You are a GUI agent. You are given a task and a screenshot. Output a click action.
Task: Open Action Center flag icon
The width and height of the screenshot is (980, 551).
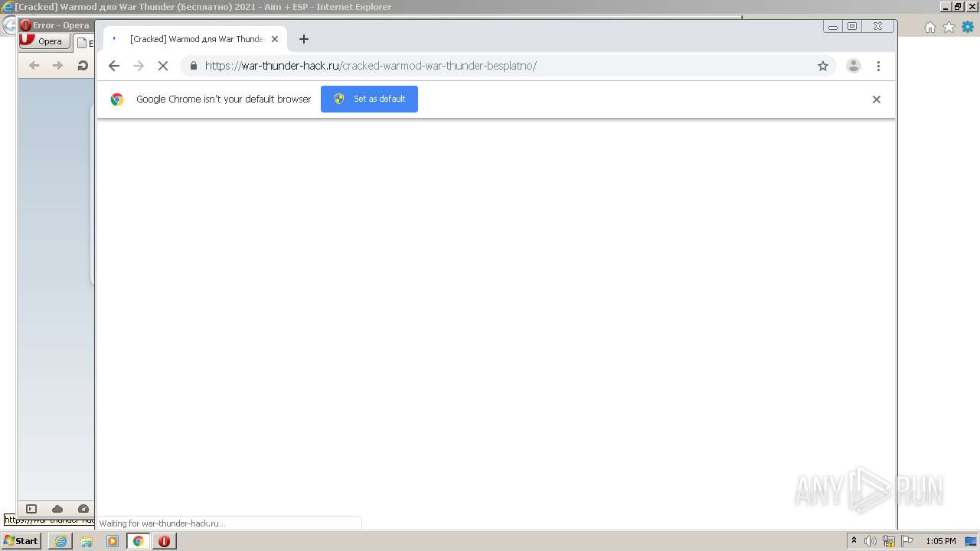click(x=907, y=541)
